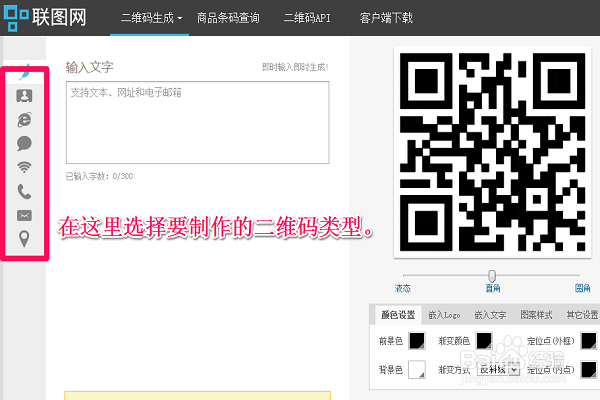Open the 定位点(内点) color swatch
This screenshot has height=400, width=600.
[589, 369]
